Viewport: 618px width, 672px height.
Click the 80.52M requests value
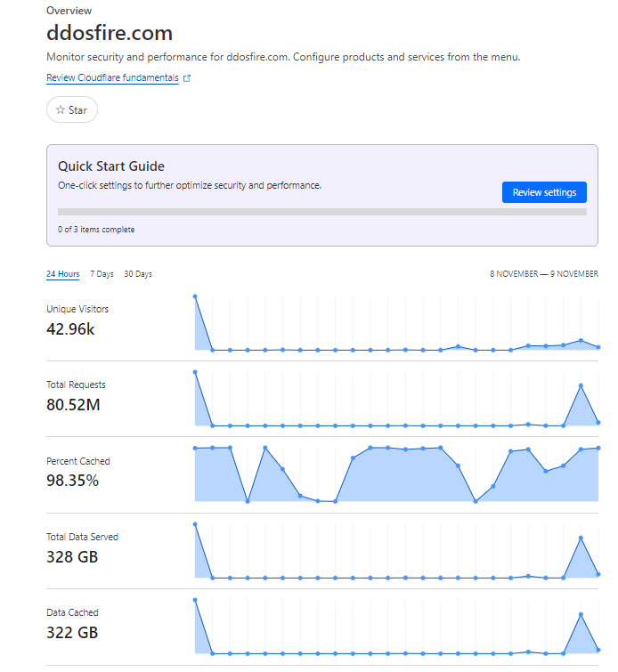pos(73,405)
